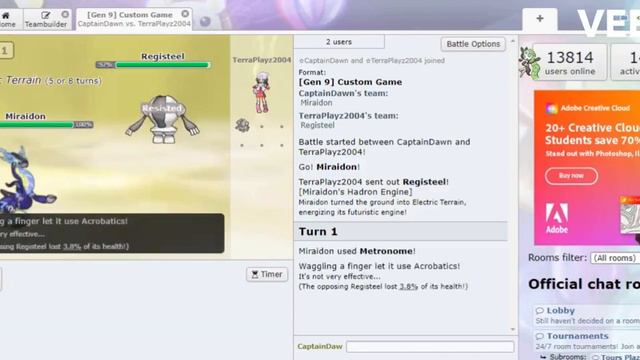The height and width of the screenshot is (360, 640).
Task: Click the Pokéball icon beside battle tab
Action: coord(205,21)
